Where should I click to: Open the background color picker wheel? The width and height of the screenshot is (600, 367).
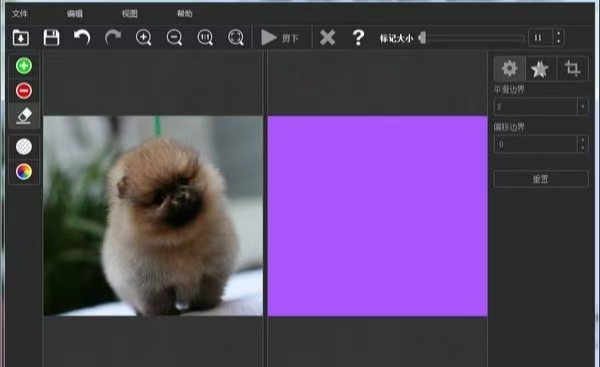click(24, 171)
